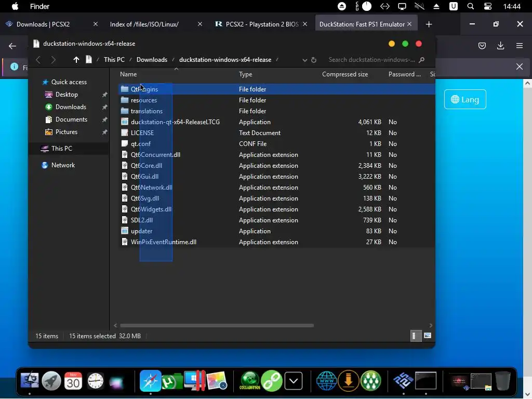Select Quick access in sidebar
The width and height of the screenshot is (532, 399).
[x=69, y=82]
